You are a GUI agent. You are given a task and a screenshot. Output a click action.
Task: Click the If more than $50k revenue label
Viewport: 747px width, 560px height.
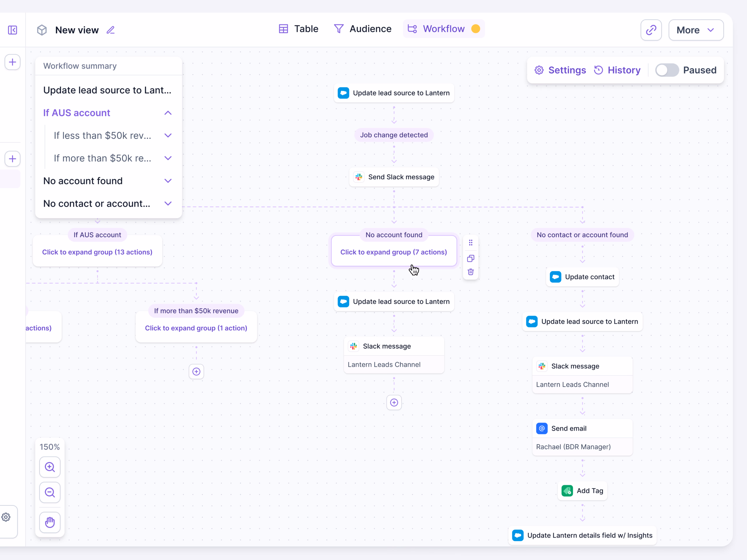click(196, 311)
